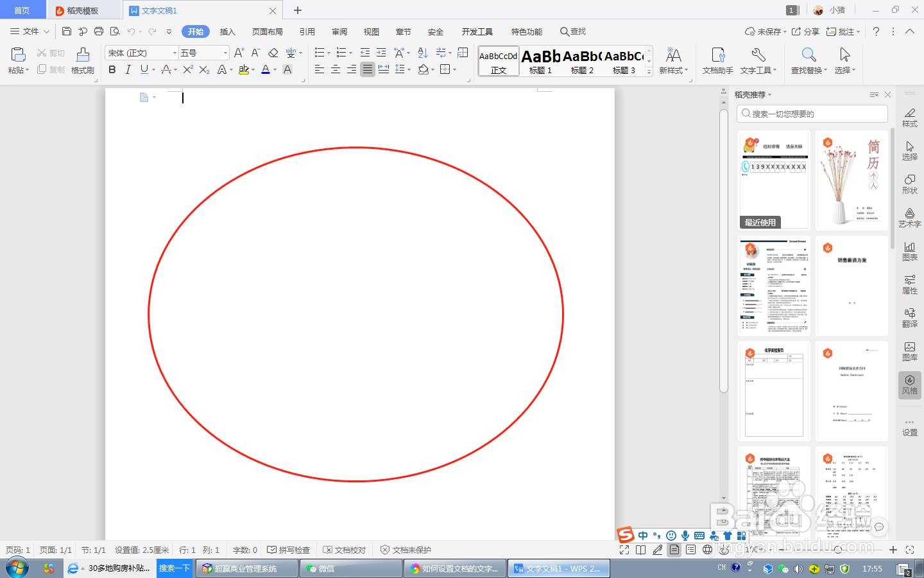Click the 新样式 button
Image resolution: width=924 pixels, height=578 pixels.
tap(674, 61)
